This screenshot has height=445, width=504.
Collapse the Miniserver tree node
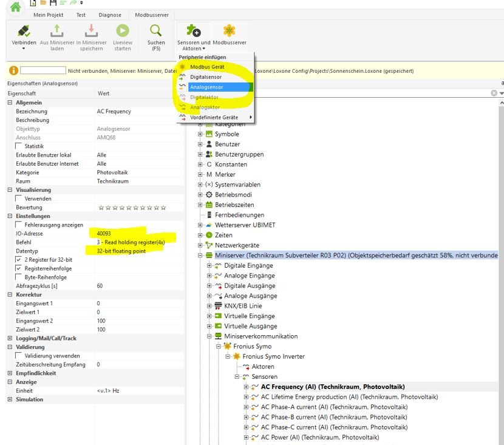(x=200, y=256)
